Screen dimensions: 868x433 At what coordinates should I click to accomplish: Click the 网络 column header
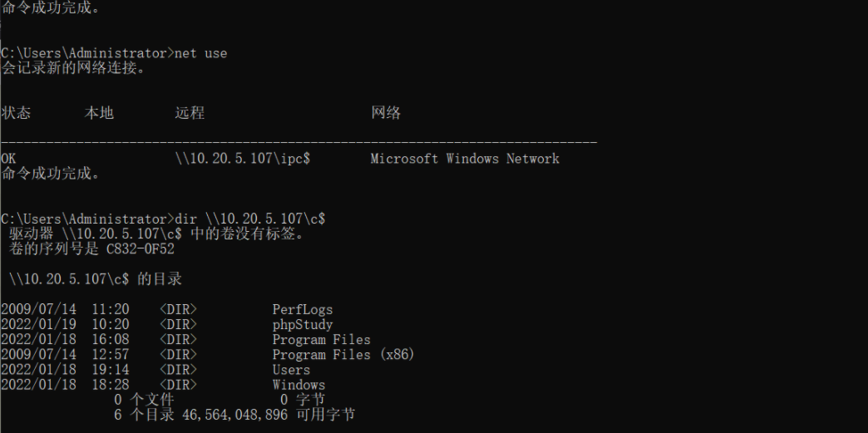(x=385, y=113)
